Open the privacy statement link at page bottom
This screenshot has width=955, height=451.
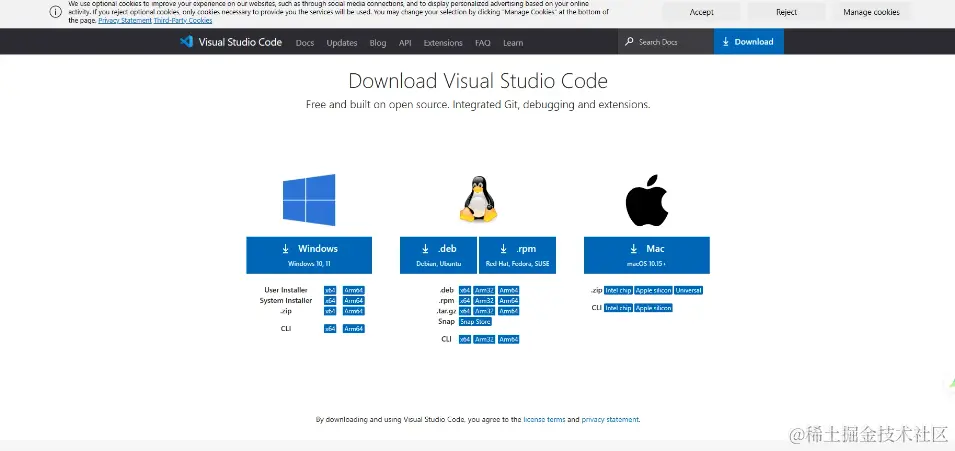pos(610,420)
